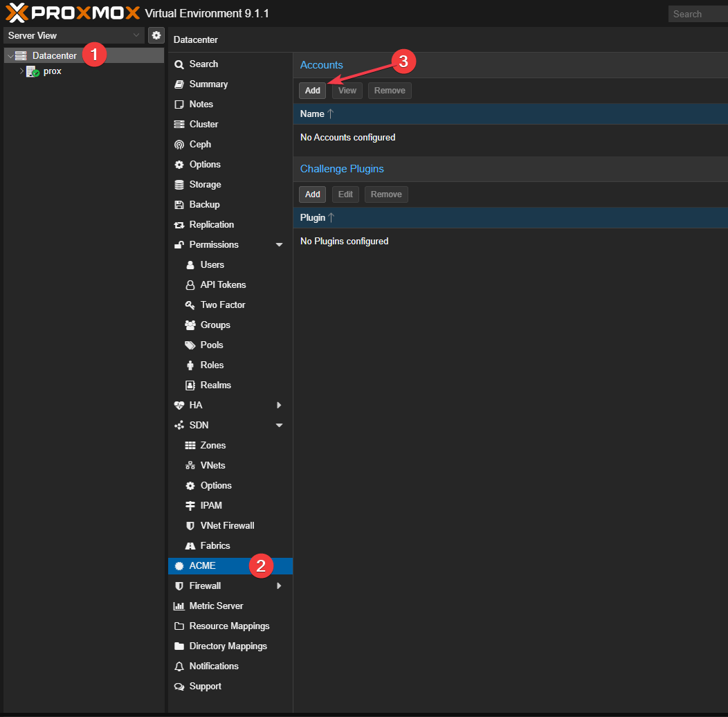Open Storage via its disk stack icon
The image size is (728, 717).
(x=179, y=185)
